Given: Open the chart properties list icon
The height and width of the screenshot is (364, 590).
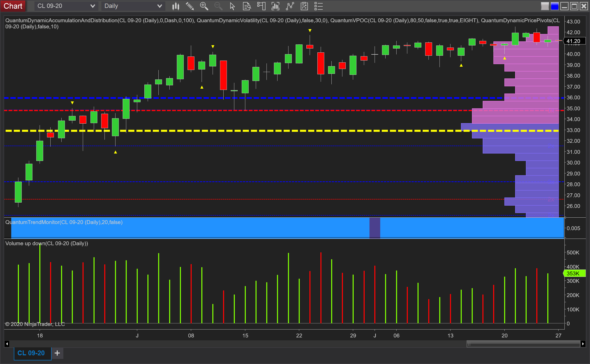Looking at the screenshot, I should tap(318, 6).
